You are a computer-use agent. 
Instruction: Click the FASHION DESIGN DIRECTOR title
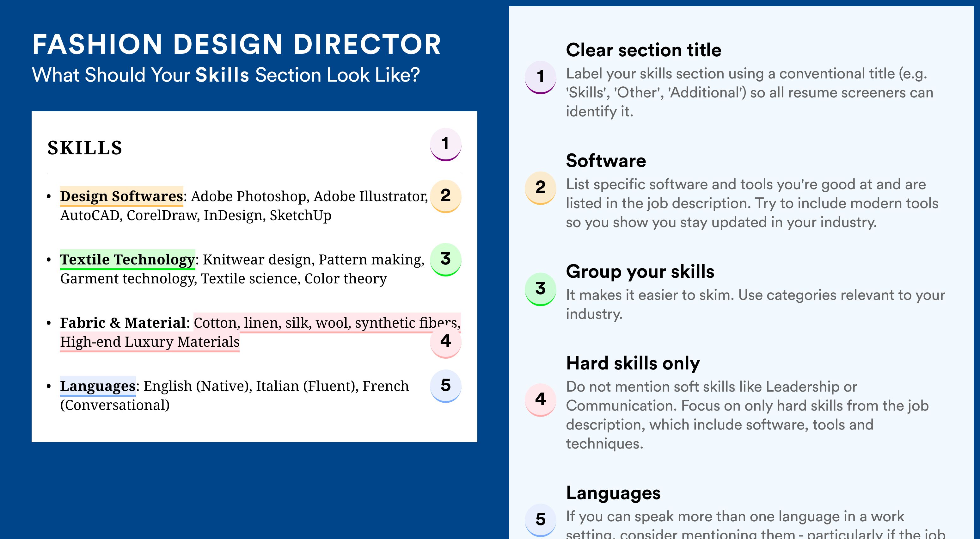click(x=237, y=44)
